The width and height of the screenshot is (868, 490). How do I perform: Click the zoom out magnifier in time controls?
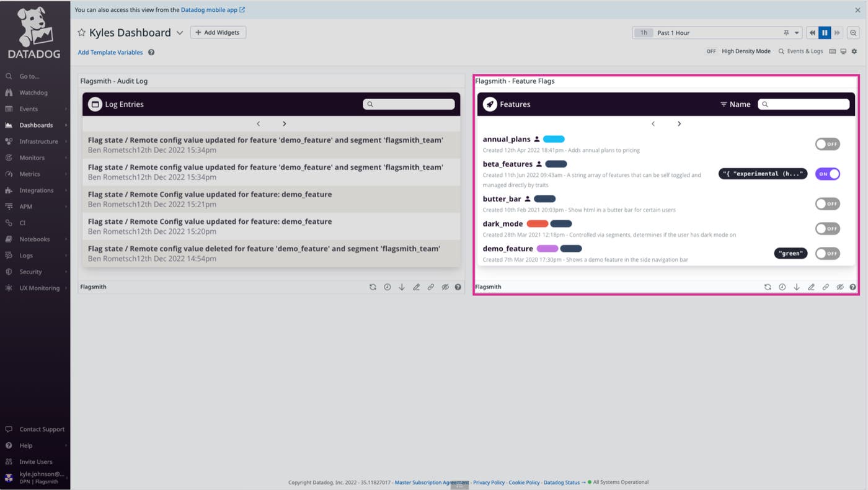(x=854, y=33)
